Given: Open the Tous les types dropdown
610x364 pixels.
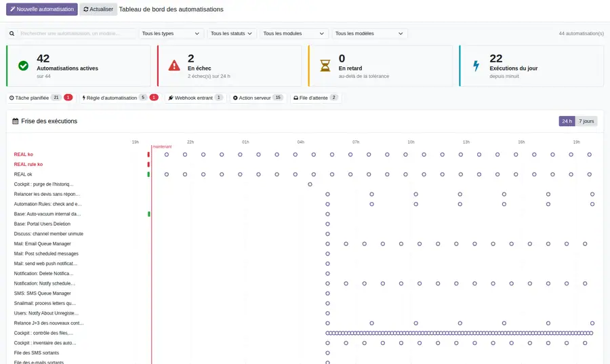Looking at the screenshot, I should [171, 34].
